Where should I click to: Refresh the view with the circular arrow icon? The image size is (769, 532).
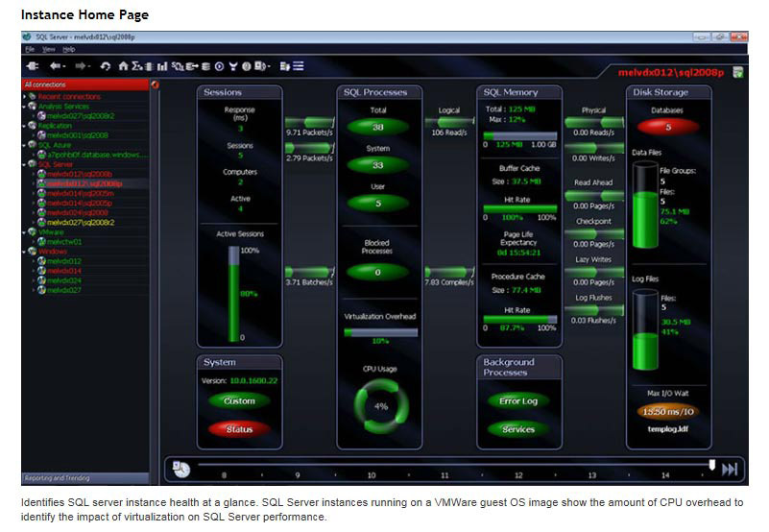click(106, 66)
